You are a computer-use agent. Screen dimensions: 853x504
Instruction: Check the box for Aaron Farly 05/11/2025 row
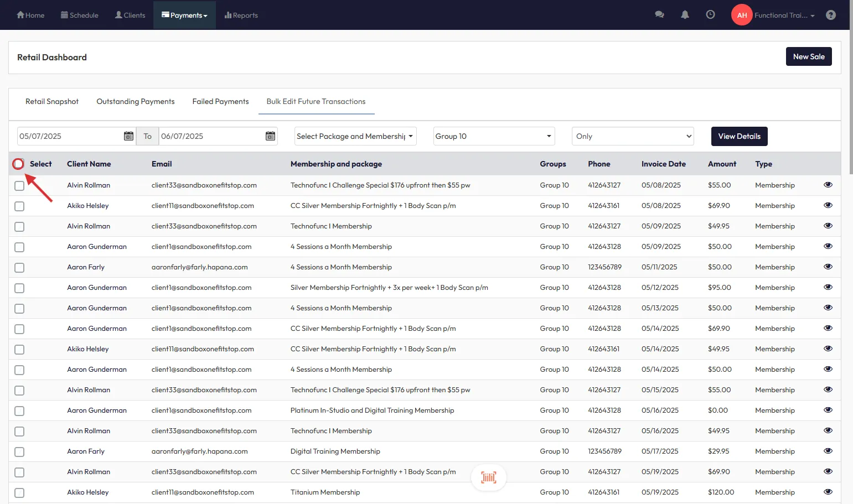[x=19, y=268]
